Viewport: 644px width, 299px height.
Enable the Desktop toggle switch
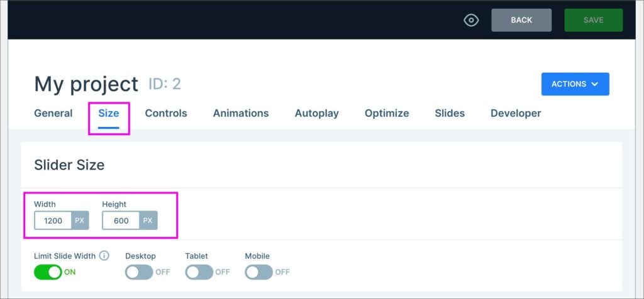(139, 272)
